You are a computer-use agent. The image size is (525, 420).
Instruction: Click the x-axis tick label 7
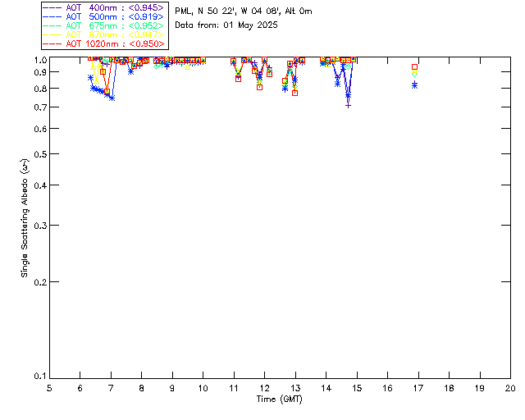[111, 388]
